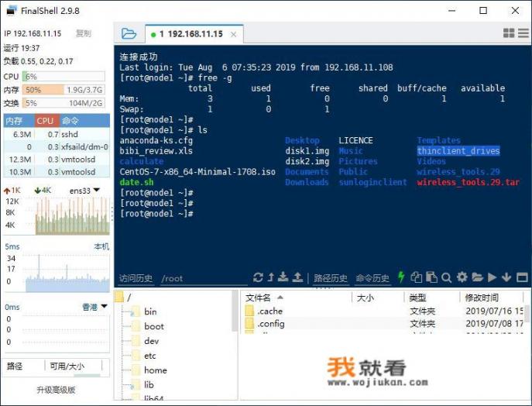532x406 pixels.
Task: Click the open folder icon in terminal toolbar
Action: [477, 277]
